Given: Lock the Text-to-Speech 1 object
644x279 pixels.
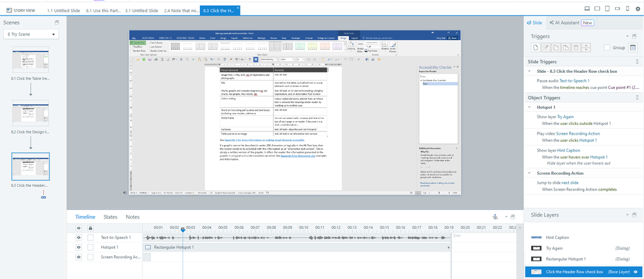Looking at the screenshot, I should [90, 238].
